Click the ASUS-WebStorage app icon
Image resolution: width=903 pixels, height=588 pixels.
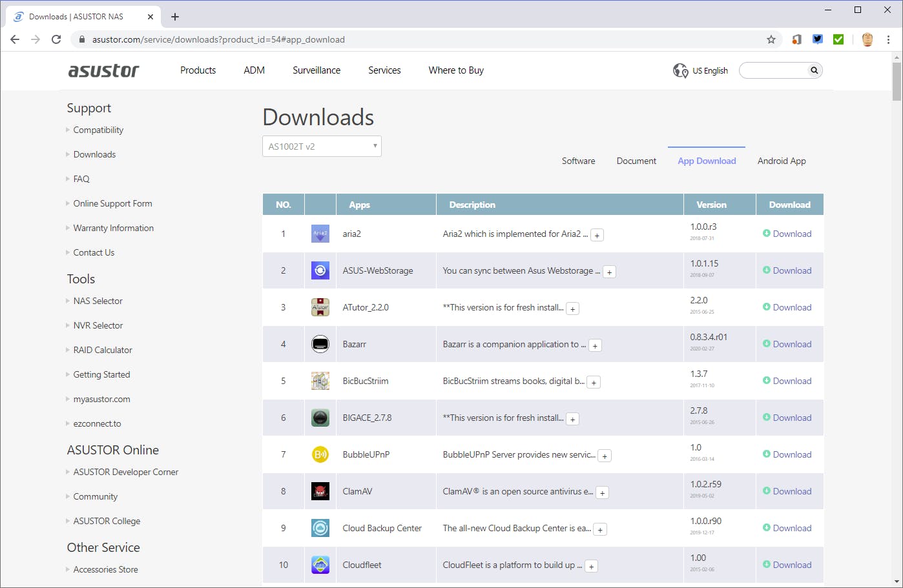(x=320, y=270)
